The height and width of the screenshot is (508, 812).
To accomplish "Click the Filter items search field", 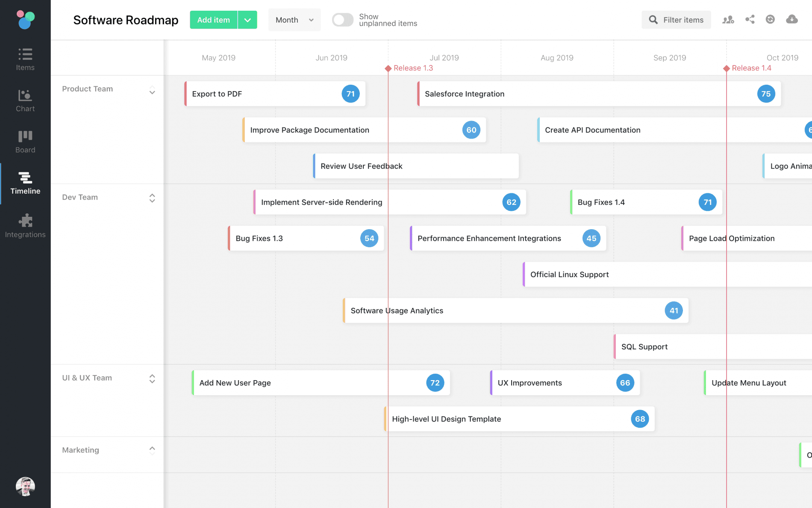I will point(676,20).
